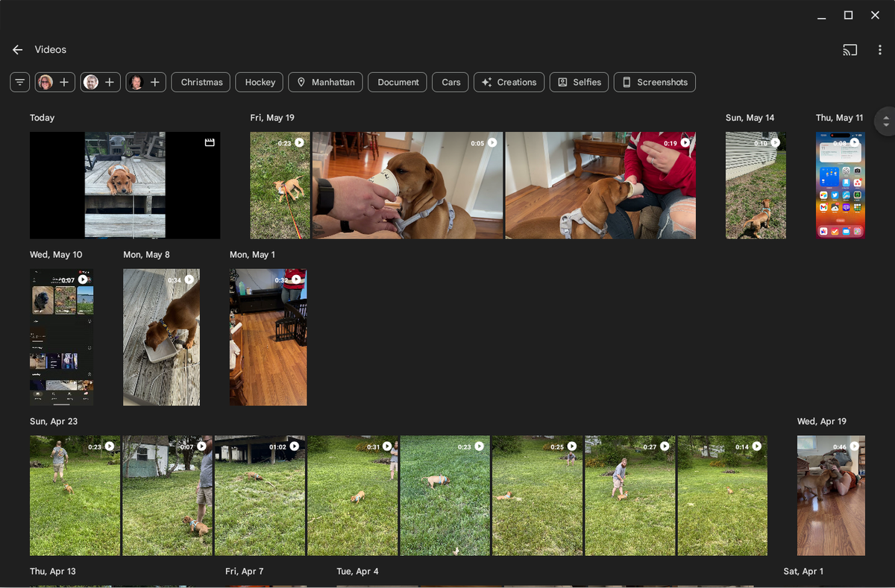The image size is (895, 588).
Task: Click the plus beside the third face chip
Action: pos(154,82)
